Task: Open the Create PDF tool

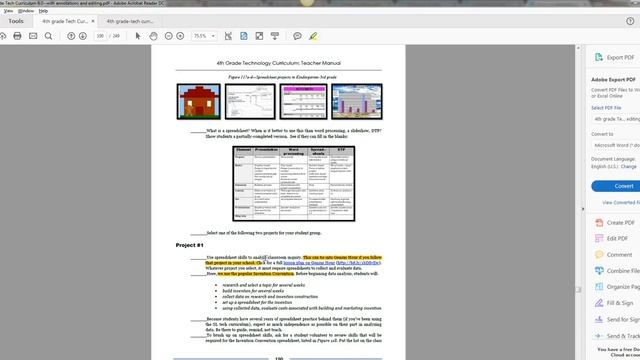Action: pos(615,223)
